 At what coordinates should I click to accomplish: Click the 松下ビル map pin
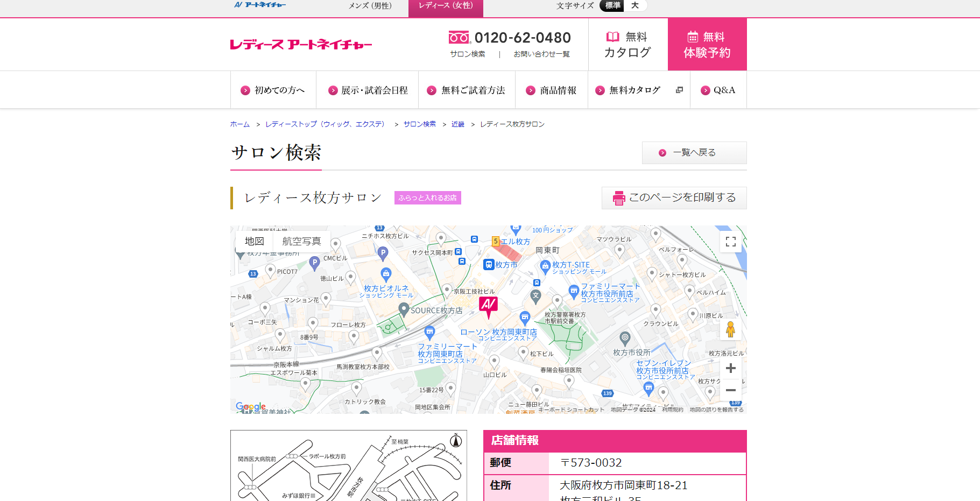523,354
